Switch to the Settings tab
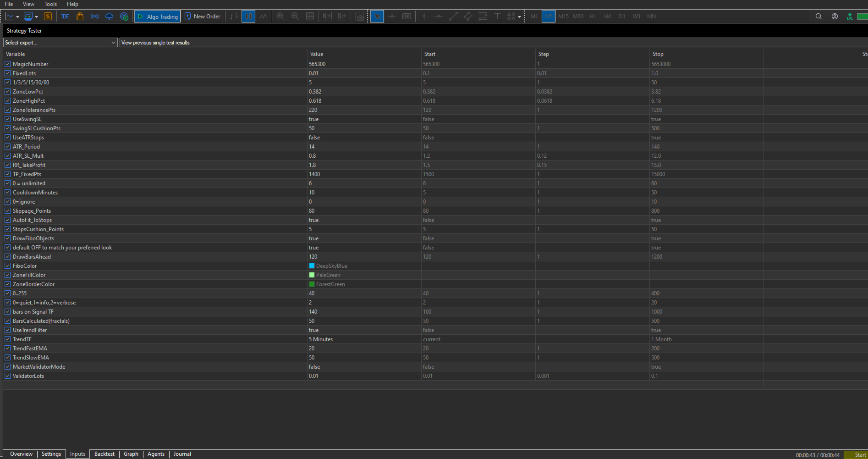Viewport: 868px width, 459px height. 51,454
